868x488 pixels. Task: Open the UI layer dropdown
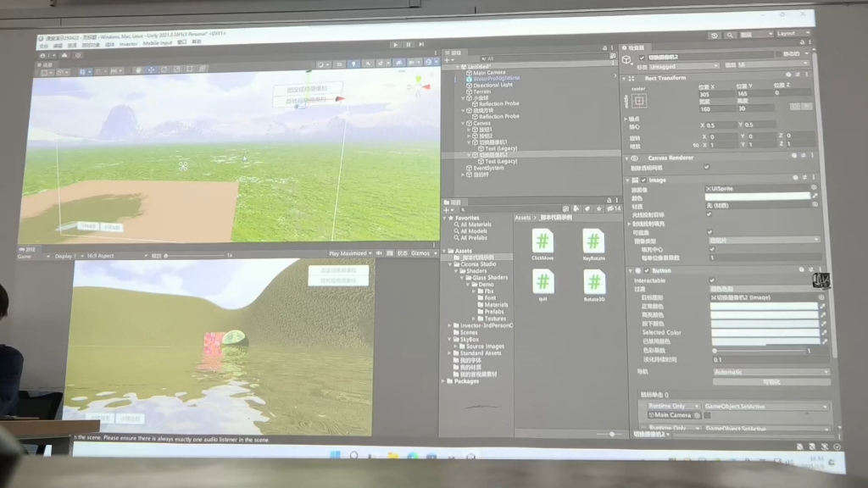[773, 64]
